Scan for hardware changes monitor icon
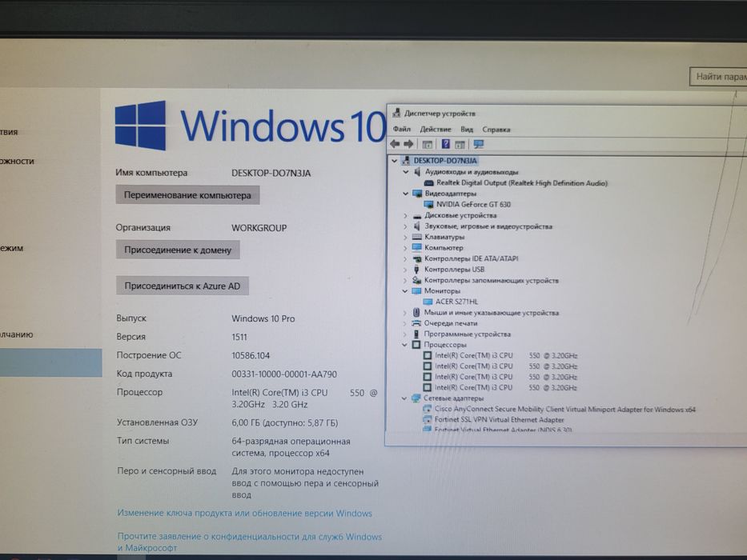The height and width of the screenshot is (560, 747). 478,144
